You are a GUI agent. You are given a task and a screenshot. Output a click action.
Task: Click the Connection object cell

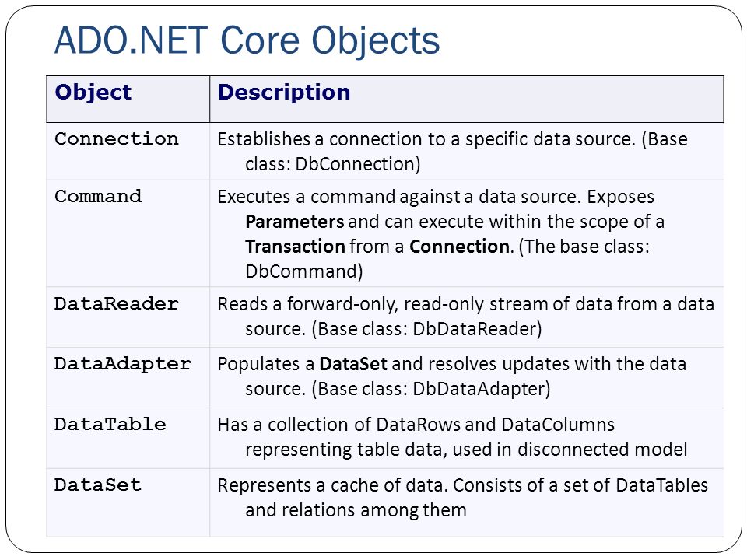116,139
